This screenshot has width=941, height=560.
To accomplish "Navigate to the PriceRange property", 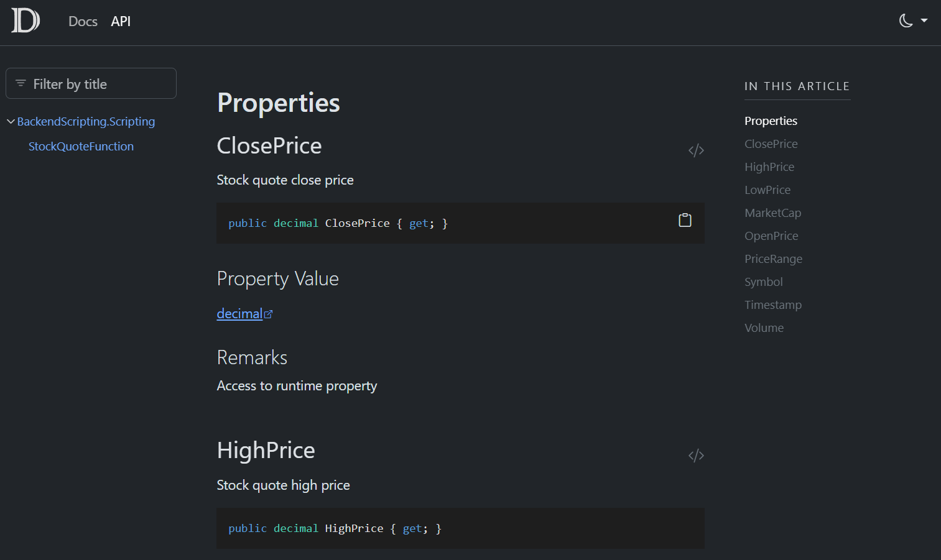I will pyautogui.click(x=773, y=259).
